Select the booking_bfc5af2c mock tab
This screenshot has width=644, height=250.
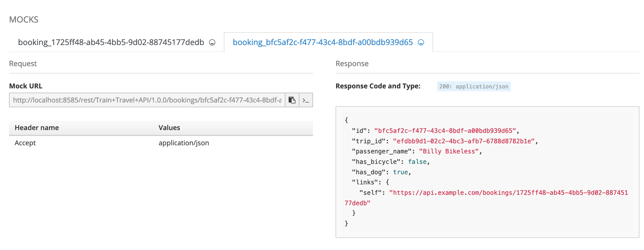click(x=323, y=42)
